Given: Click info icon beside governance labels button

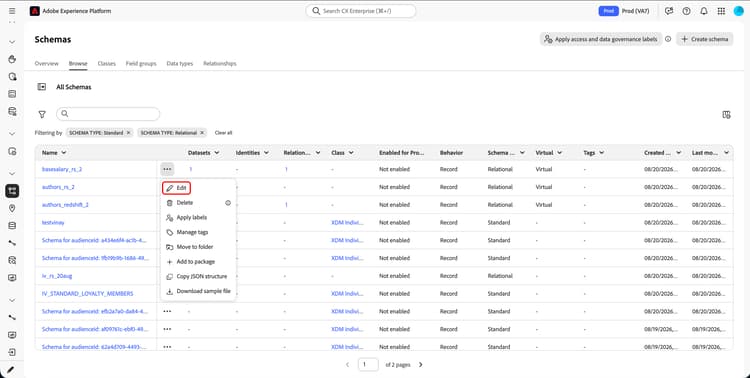Looking at the screenshot, I should coord(668,39).
